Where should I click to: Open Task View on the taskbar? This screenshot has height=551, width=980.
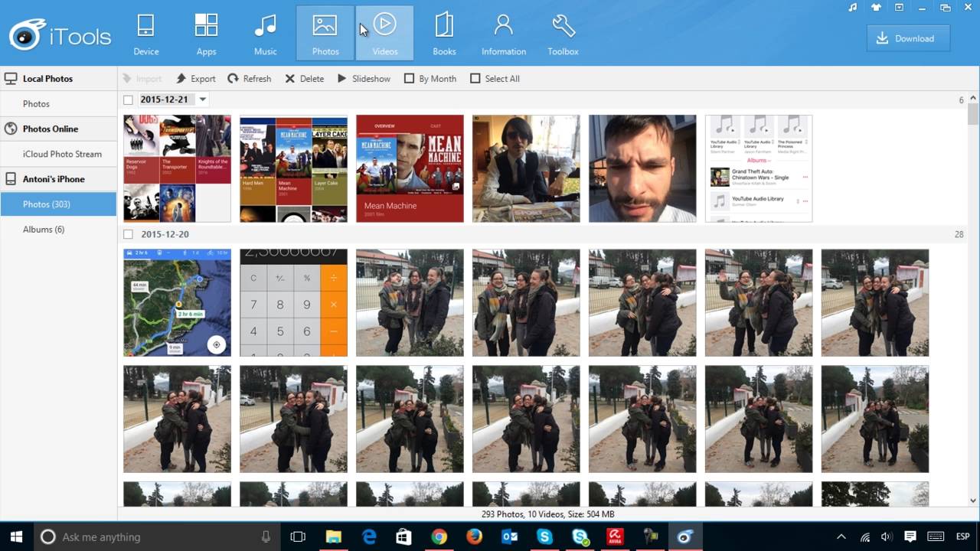point(298,536)
